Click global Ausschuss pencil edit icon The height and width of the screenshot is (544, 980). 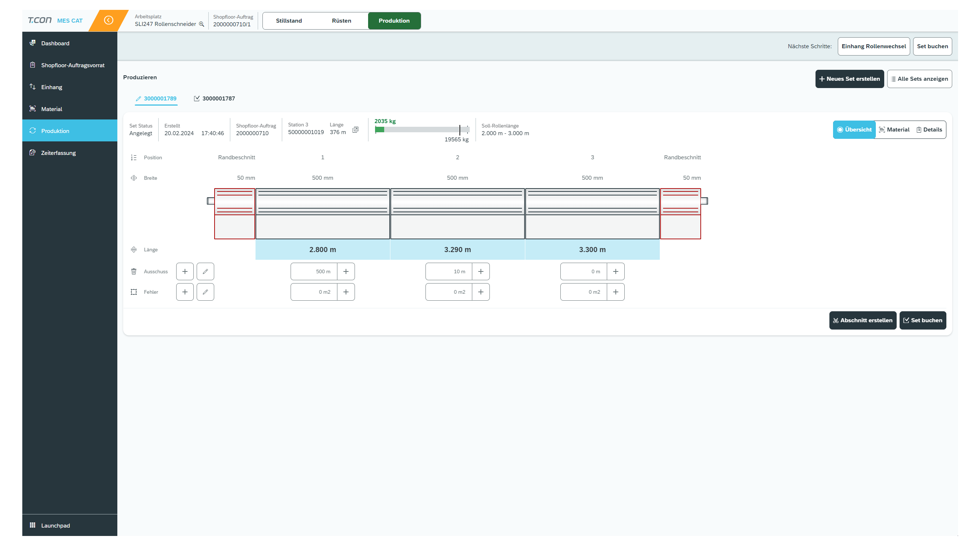205,271
